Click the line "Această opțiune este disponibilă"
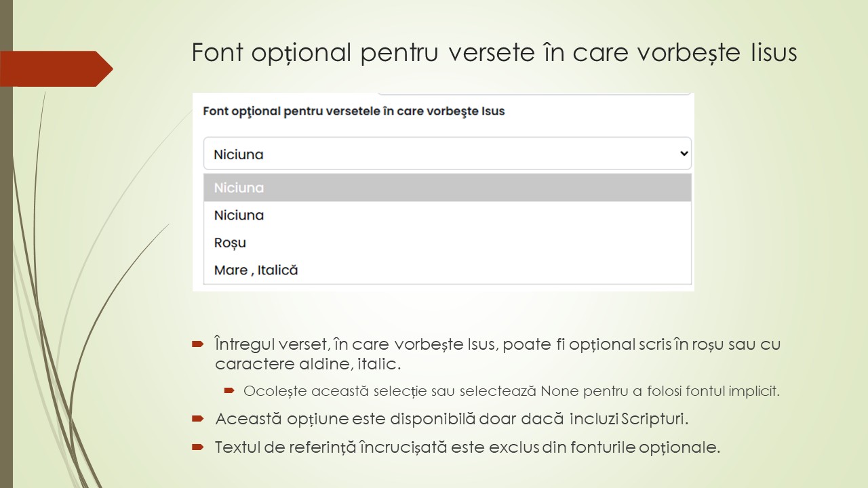Image resolution: width=868 pixels, height=488 pixels. 452,419
